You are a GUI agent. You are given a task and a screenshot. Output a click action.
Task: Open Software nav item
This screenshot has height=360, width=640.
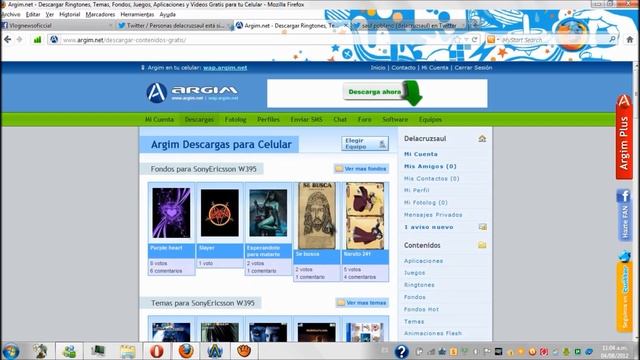pos(395,120)
